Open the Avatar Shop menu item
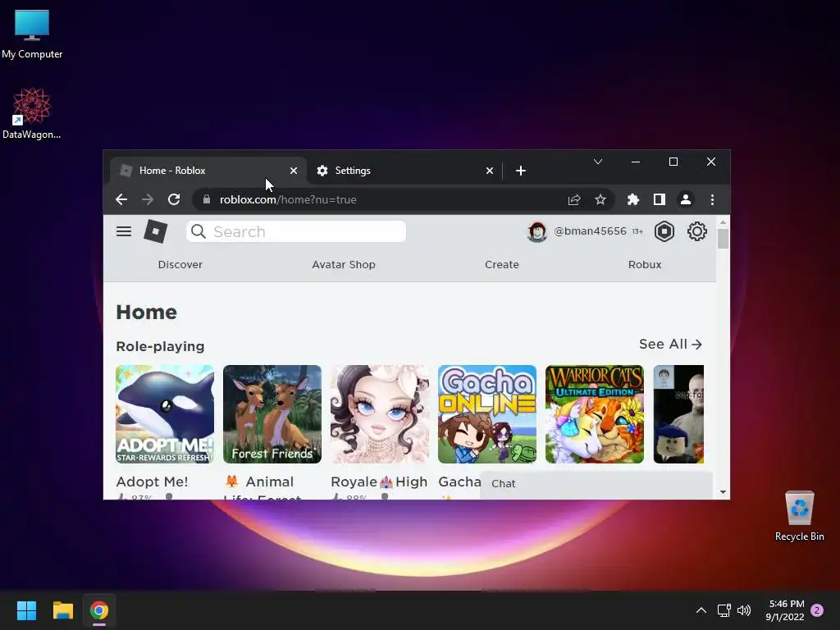840x630 pixels. 344,265
